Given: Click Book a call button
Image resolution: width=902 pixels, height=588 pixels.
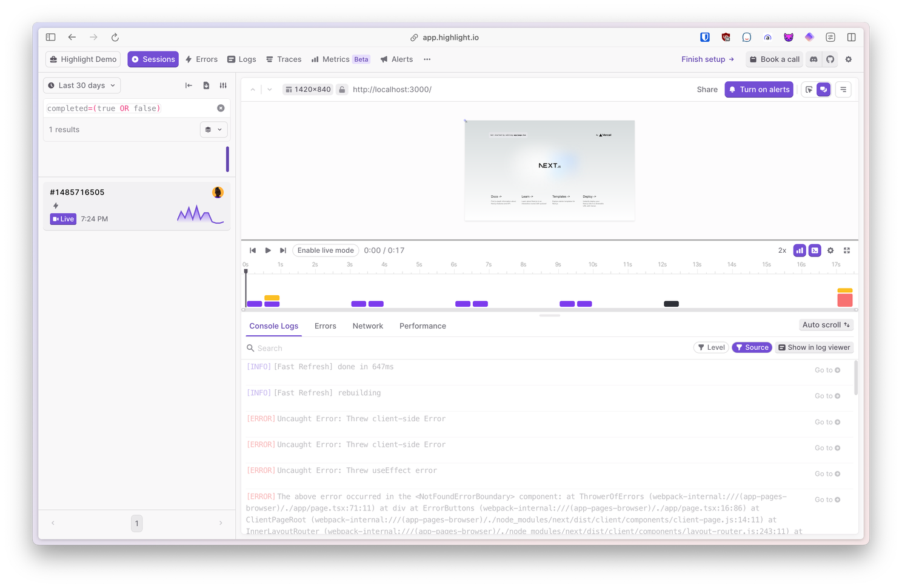Looking at the screenshot, I should 775,59.
